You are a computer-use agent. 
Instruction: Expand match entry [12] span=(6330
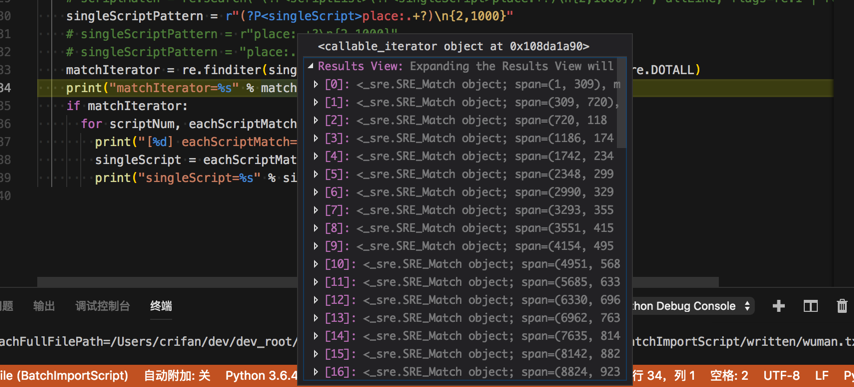[x=316, y=300]
